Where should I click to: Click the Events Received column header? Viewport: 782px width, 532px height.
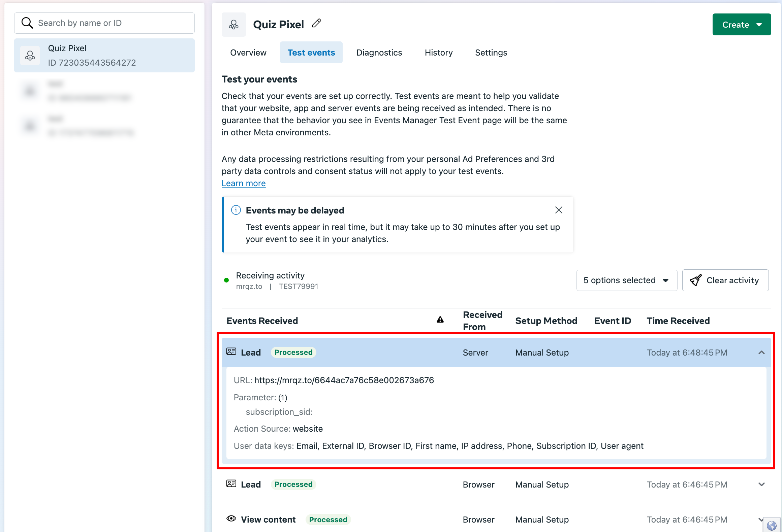click(x=262, y=321)
